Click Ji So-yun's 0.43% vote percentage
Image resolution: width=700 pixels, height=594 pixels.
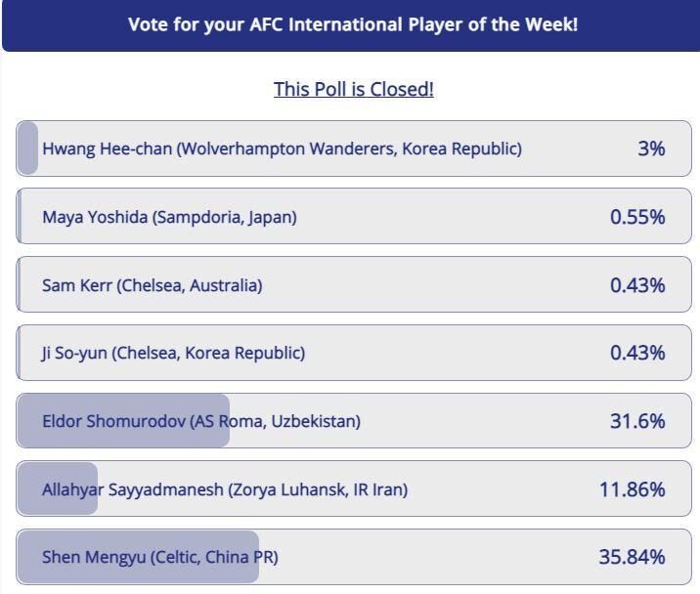coord(637,353)
